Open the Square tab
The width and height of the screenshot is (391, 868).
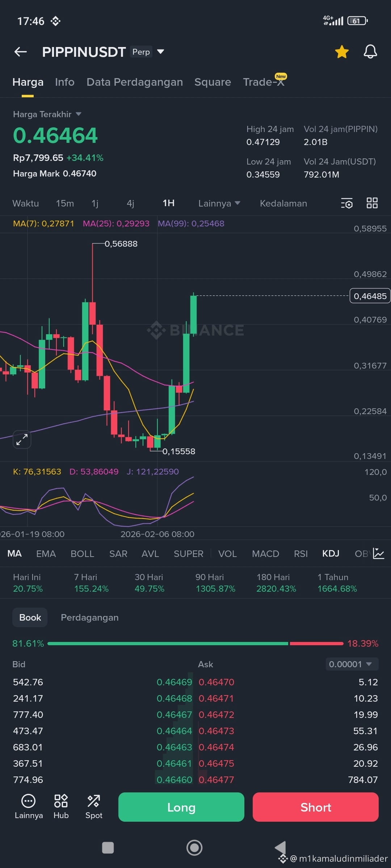coord(213,82)
